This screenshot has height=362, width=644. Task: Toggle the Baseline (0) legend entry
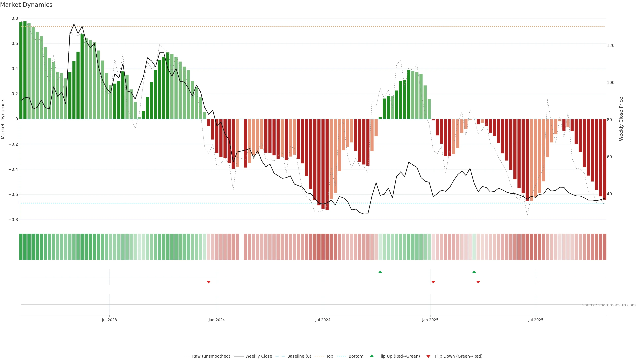tap(299, 356)
